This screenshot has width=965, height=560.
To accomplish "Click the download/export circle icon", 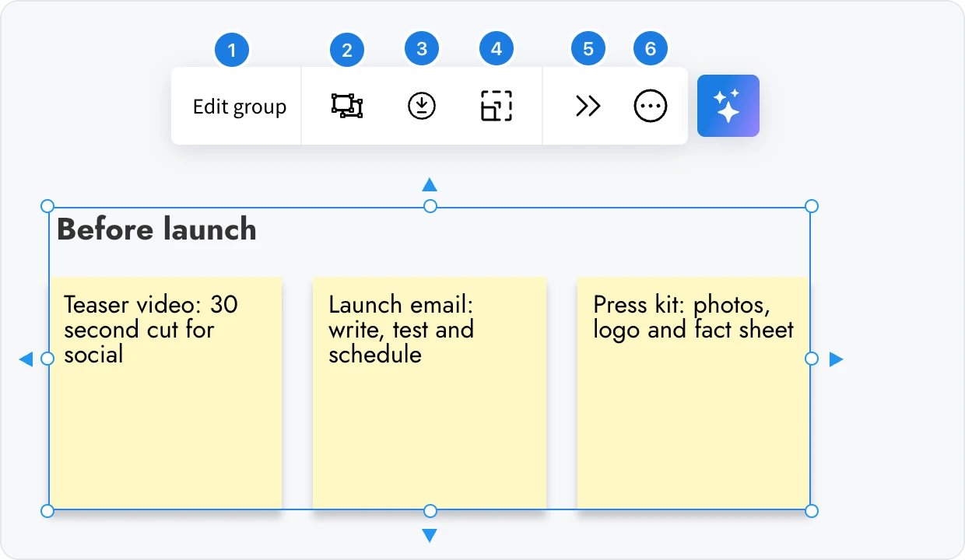I will point(422,106).
